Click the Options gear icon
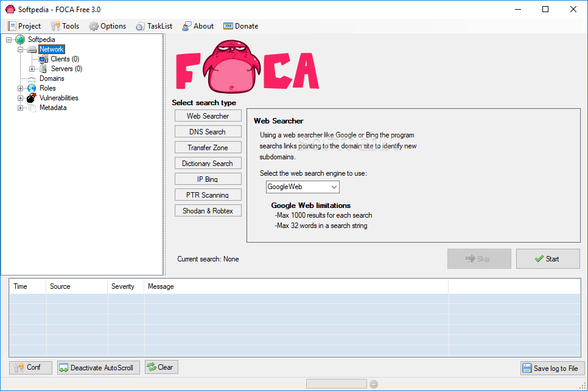Image resolution: width=588 pixels, height=391 pixels. pyautogui.click(x=94, y=26)
